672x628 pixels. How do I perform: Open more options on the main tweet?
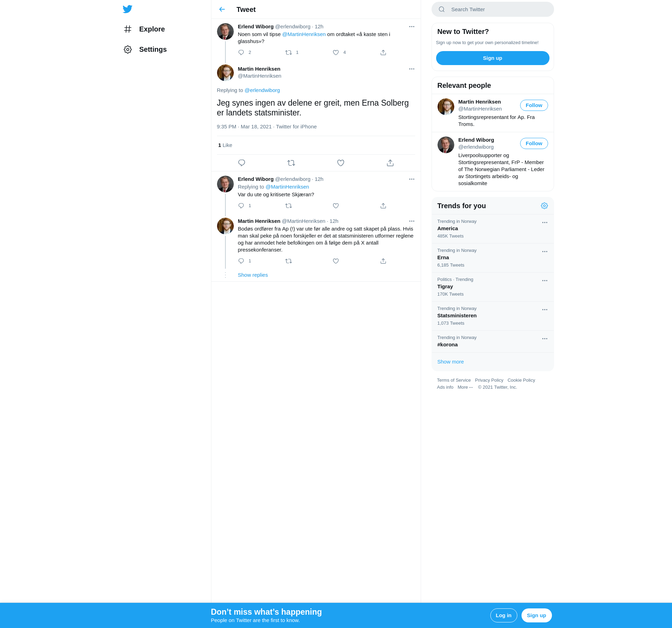click(x=412, y=69)
